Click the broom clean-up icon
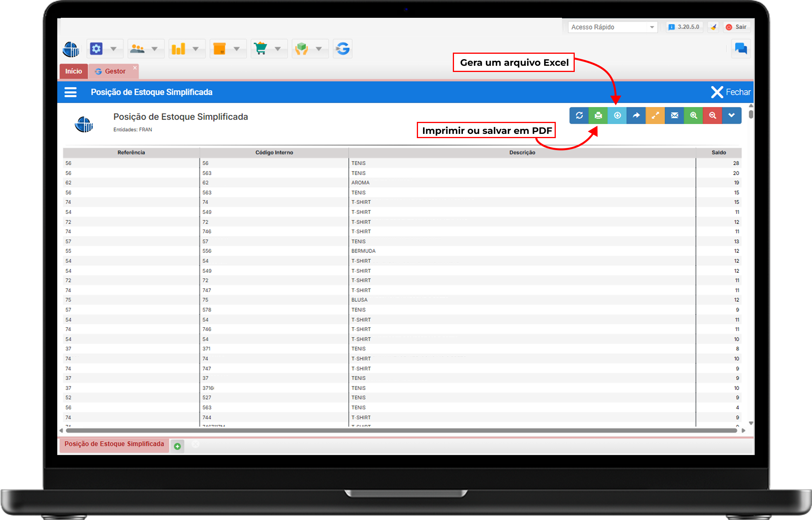Screen dimensions: 812x520 click(x=713, y=27)
